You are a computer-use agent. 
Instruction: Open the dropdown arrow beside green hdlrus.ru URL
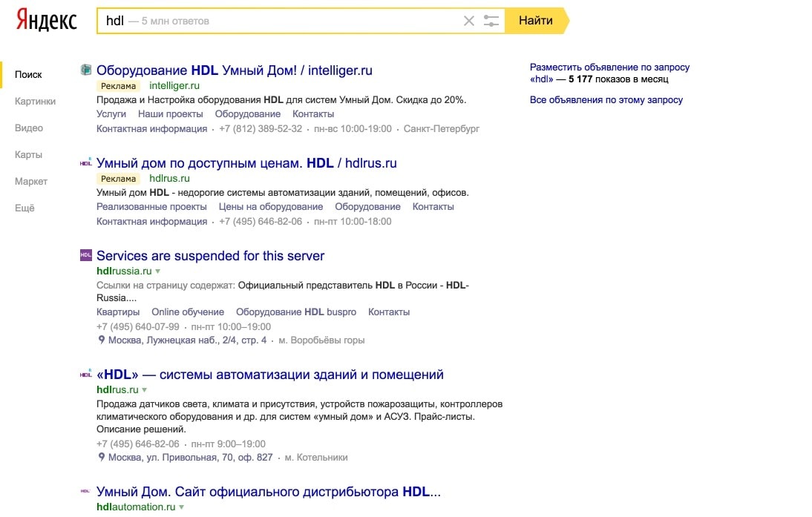(145, 390)
